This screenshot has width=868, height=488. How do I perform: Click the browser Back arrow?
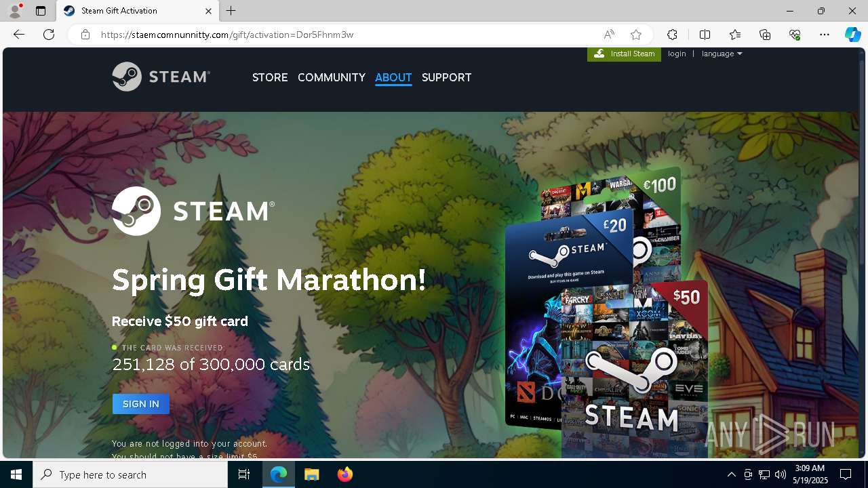pos(19,35)
